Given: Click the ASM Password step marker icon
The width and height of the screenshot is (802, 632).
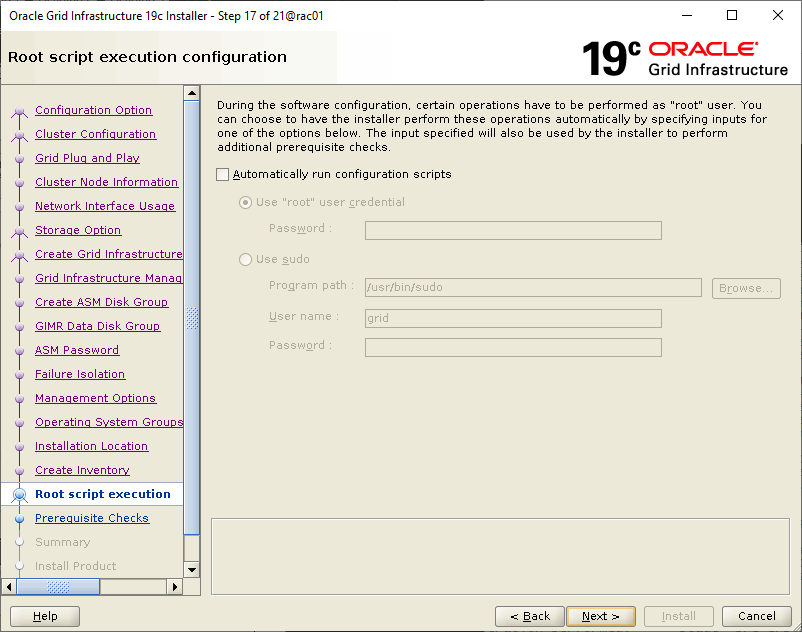Looking at the screenshot, I should 19,351.
